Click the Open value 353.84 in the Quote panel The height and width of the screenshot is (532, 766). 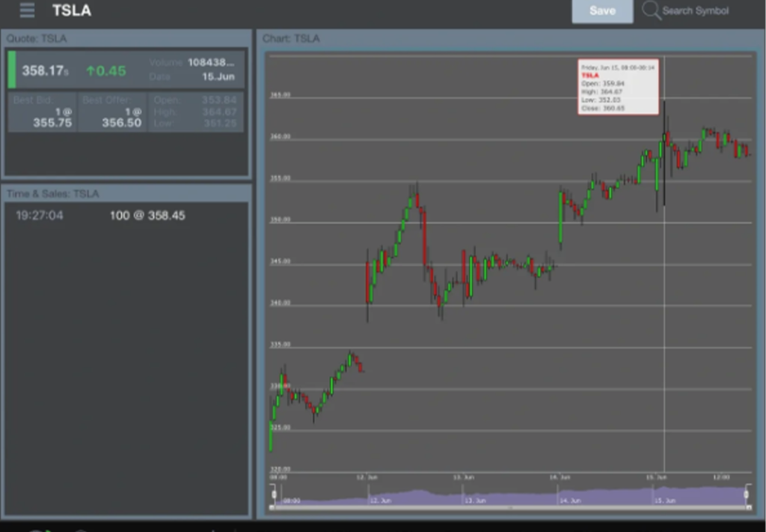point(219,100)
